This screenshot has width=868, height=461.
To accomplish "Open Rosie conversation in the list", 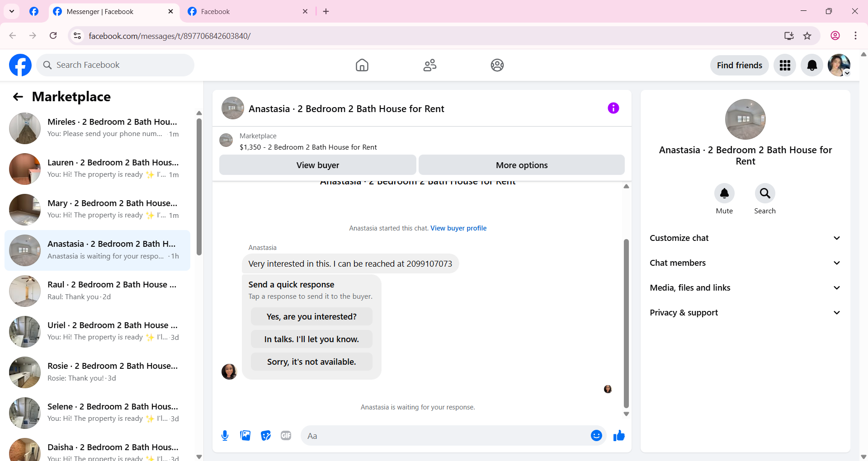I will [x=97, y=372].
